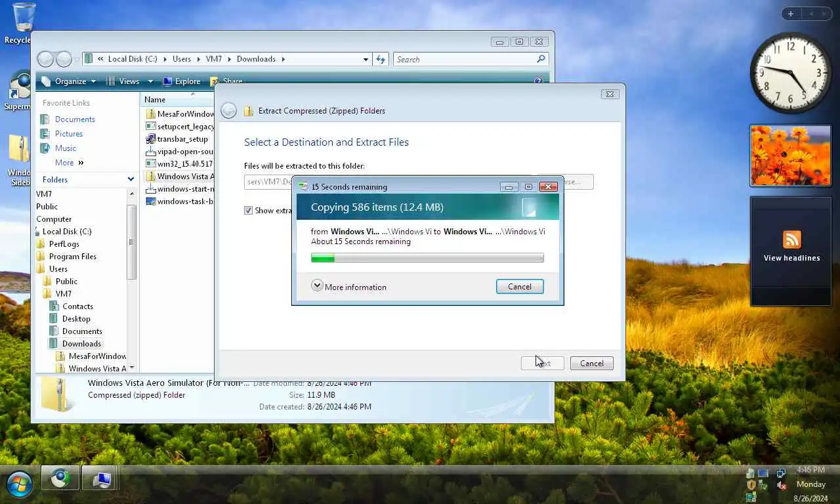This screenshot has height=504, width=840.
Task: Click the Forward arrow in Explorer window
Action: pos(64,59)
